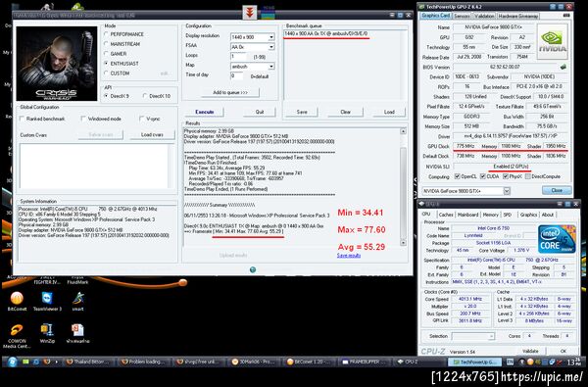Select PERFORMANCE mode radio button
The height and width of the screenshot is (387, 588).
tap(107, 34)
